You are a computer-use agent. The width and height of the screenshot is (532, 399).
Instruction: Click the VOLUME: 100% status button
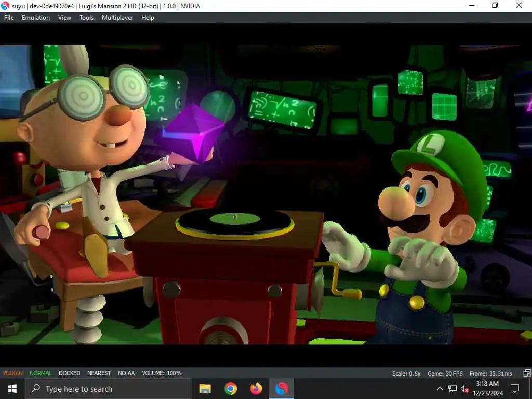(x=162, y=373)
